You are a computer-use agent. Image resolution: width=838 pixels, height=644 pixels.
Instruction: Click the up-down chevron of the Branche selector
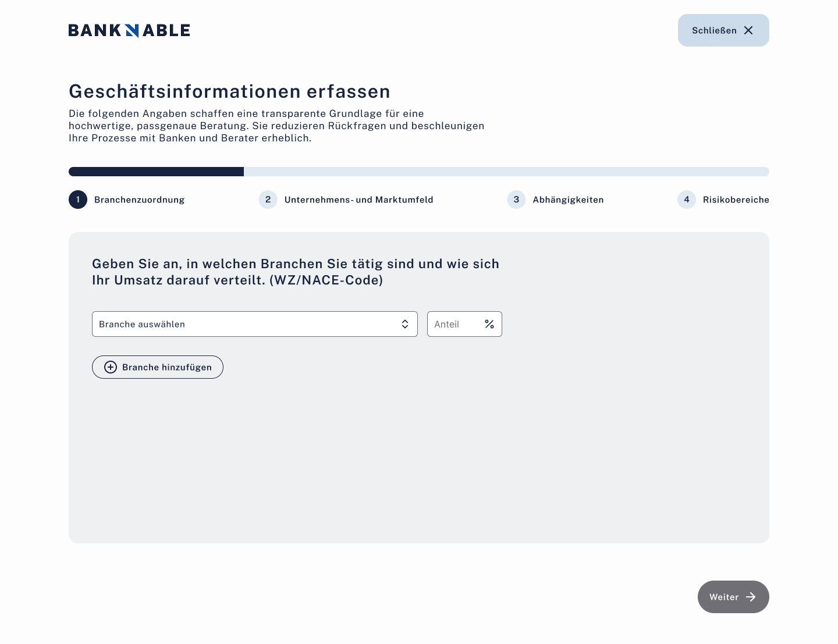click(x=405, y=324)
